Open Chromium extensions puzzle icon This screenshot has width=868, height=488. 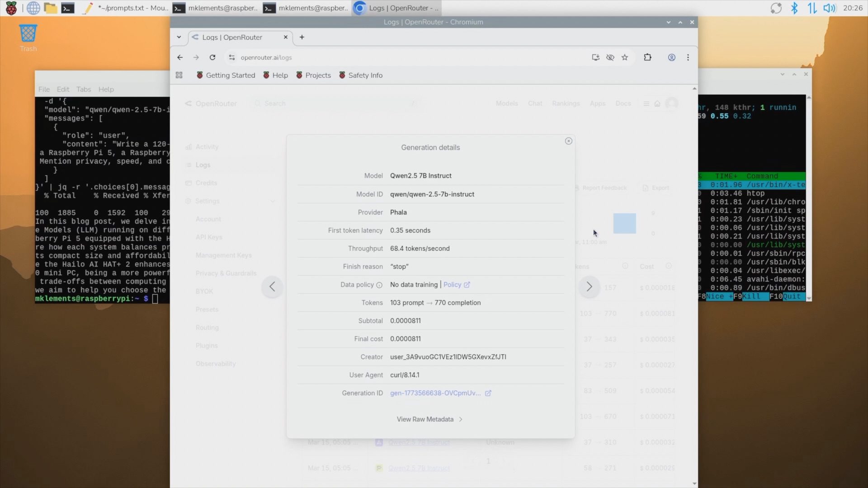pos(647,57)
